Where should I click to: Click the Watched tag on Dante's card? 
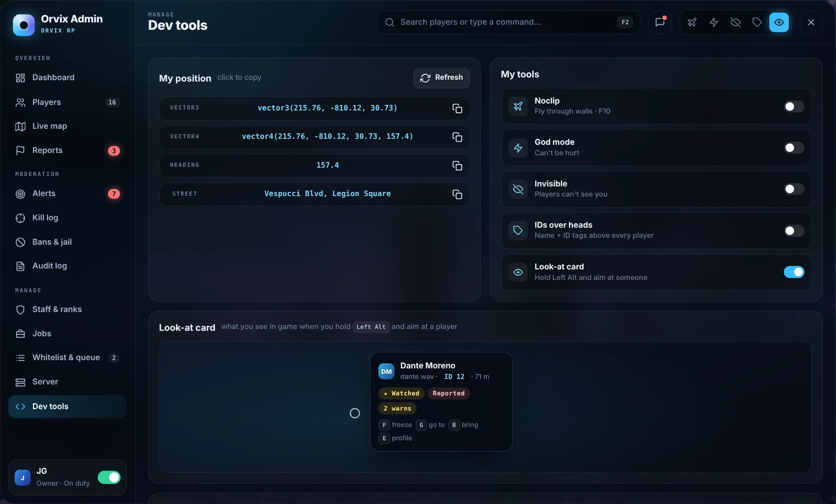click(401, 393)
